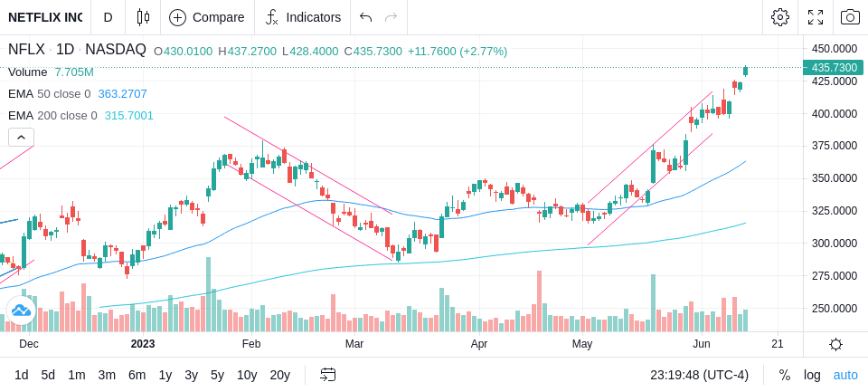Set range to 6m
This screenshot has height=392, width=868.
coord(137,375)
